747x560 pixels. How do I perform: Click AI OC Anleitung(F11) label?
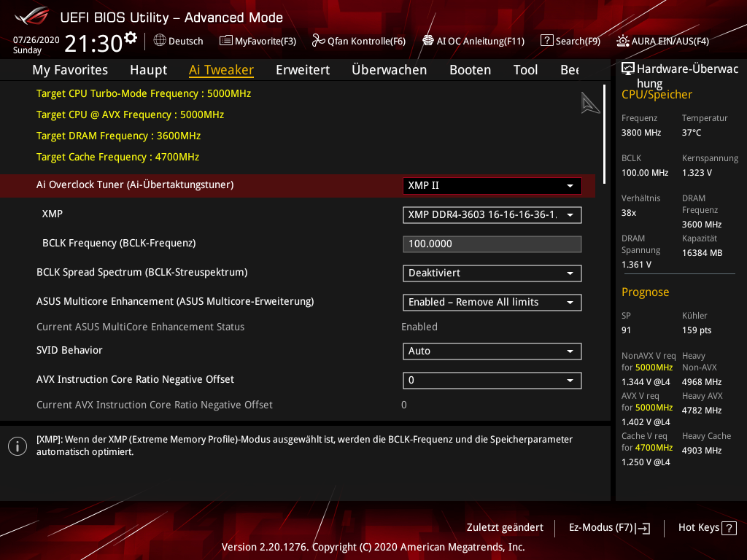(x=480, y=41)
